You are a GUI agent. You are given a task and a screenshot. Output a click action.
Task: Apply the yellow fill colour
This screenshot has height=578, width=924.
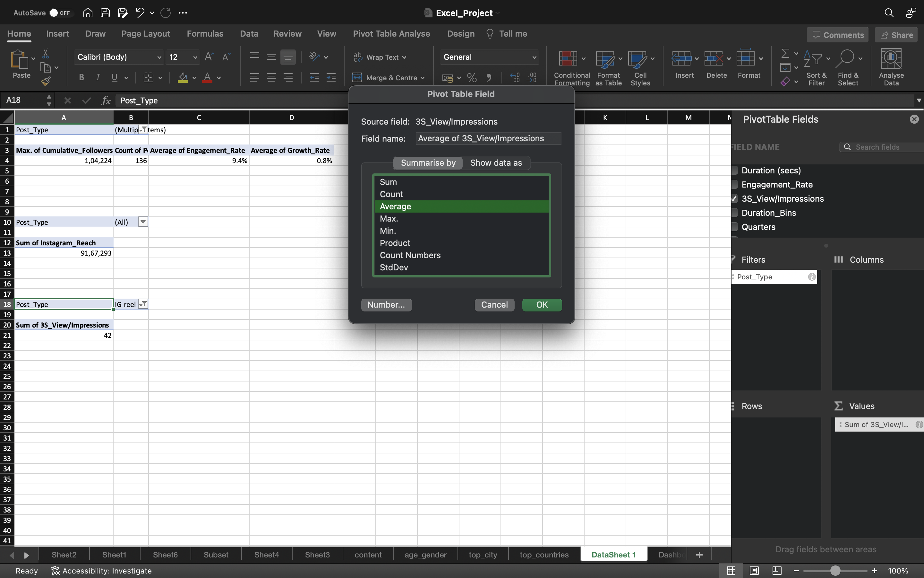click(183, 78)
